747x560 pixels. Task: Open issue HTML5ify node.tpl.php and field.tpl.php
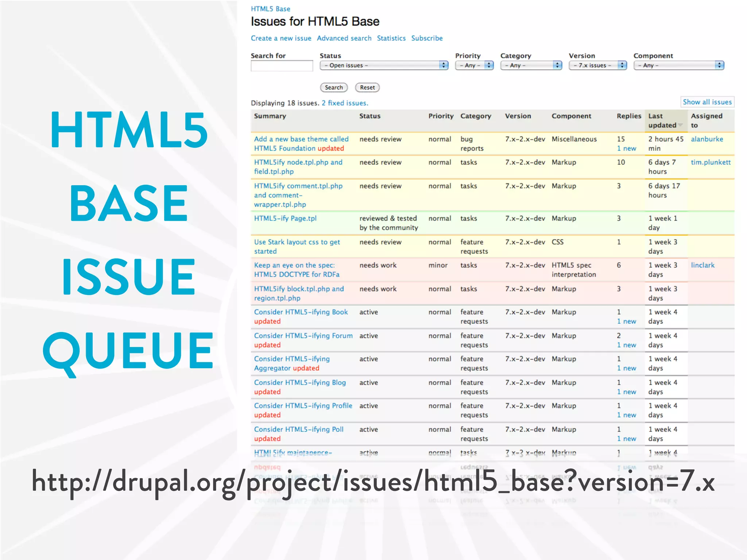click(298, 167)
